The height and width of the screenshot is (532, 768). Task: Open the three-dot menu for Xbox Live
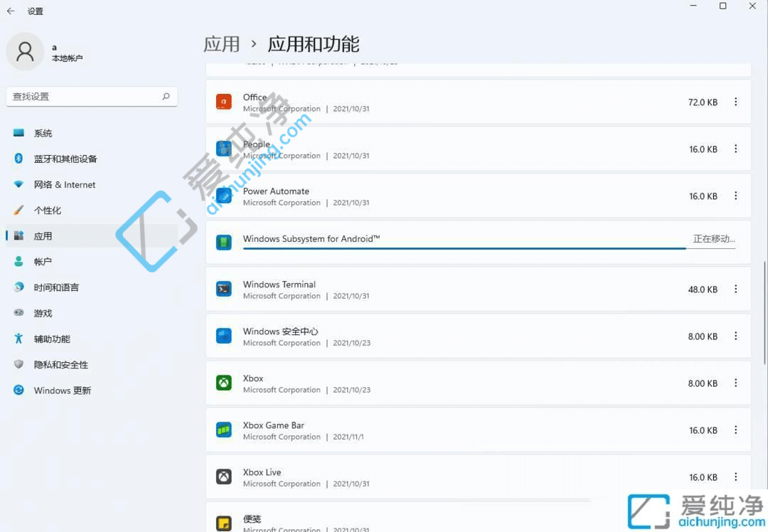[x=736, y=477]
